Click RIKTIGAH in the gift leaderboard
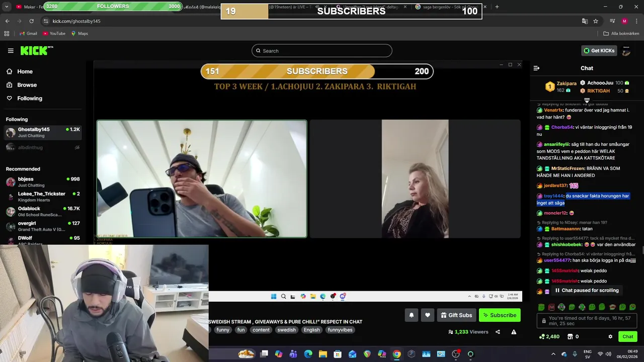The width and height of the screenshot is (644, 362). click(x=598, y=91)
